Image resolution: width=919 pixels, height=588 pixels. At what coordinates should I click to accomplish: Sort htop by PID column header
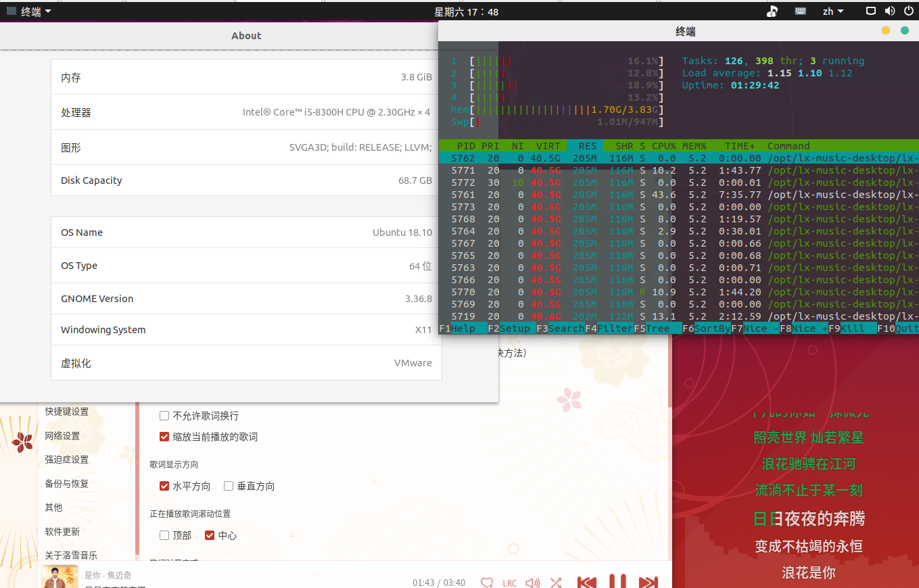(x=466, y=146)
